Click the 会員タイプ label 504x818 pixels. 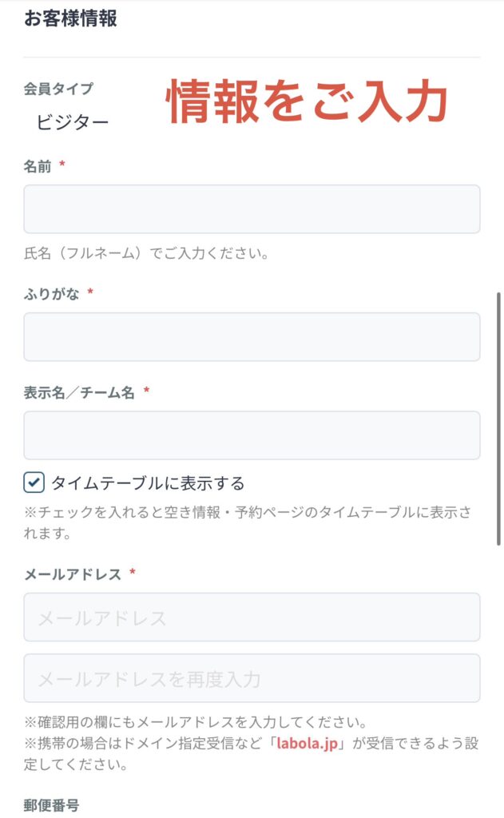click(58, 89)
